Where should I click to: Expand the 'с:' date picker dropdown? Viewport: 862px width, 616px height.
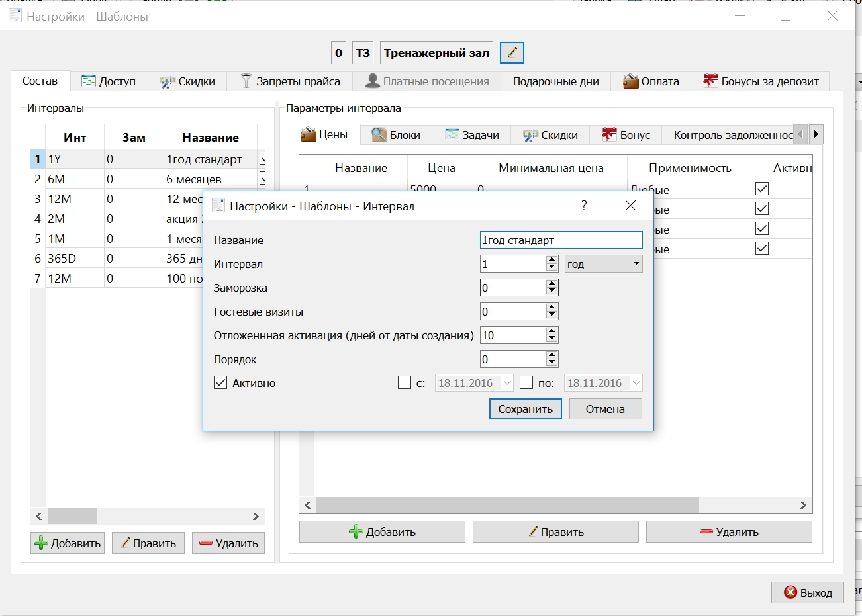pyautogui.click(x=507, y=383)
